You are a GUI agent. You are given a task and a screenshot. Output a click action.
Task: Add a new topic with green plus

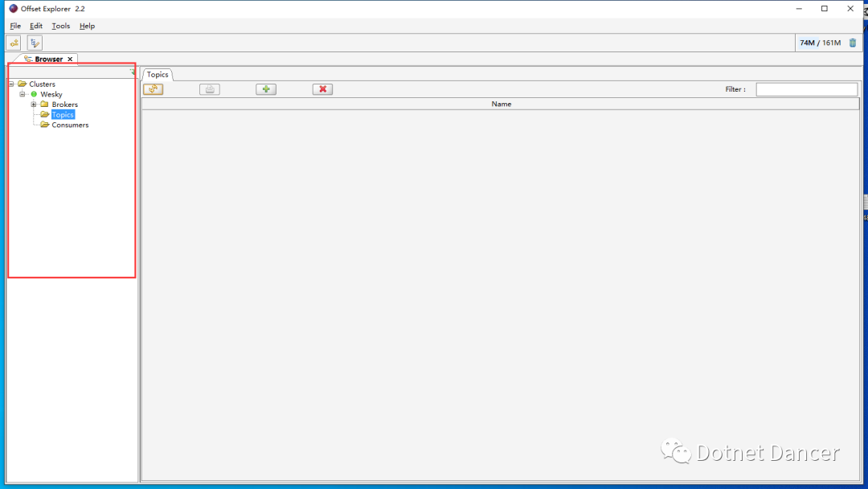[x=266, y=89]
